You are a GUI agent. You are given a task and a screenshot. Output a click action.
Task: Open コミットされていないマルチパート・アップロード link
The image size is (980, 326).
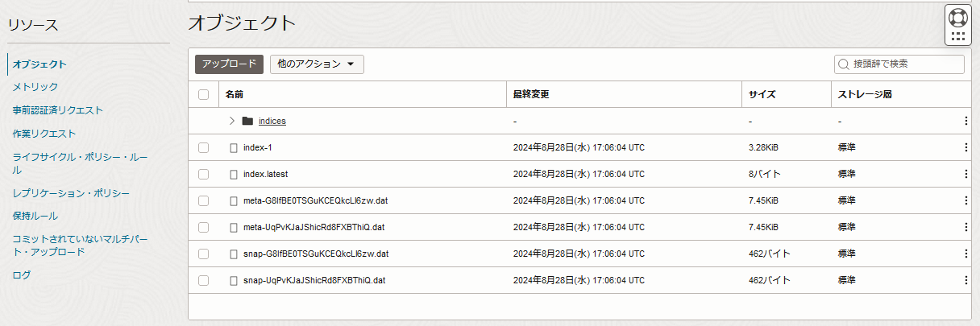[x=80, y=246]
